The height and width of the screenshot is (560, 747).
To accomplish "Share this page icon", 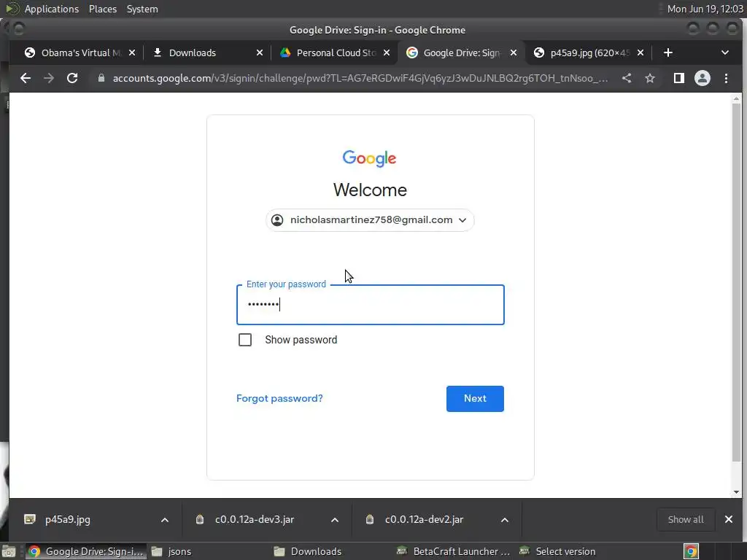I will [x=627, y=78].
